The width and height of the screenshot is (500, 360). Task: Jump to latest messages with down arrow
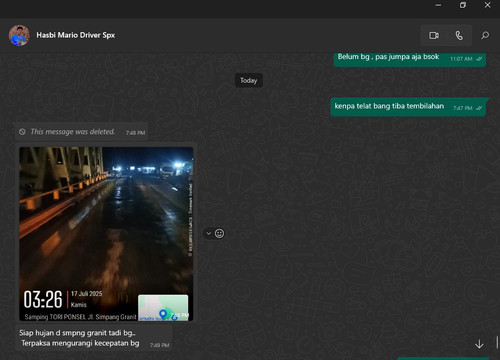pos(479,344)
